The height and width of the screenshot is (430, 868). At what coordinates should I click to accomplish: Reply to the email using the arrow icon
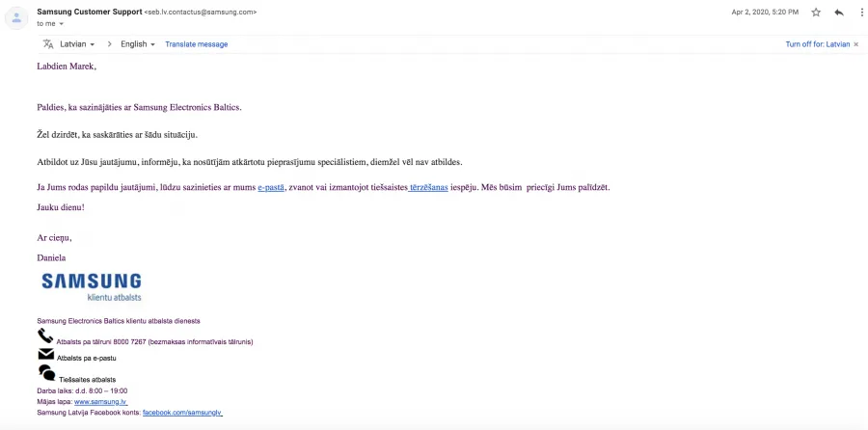839,13
